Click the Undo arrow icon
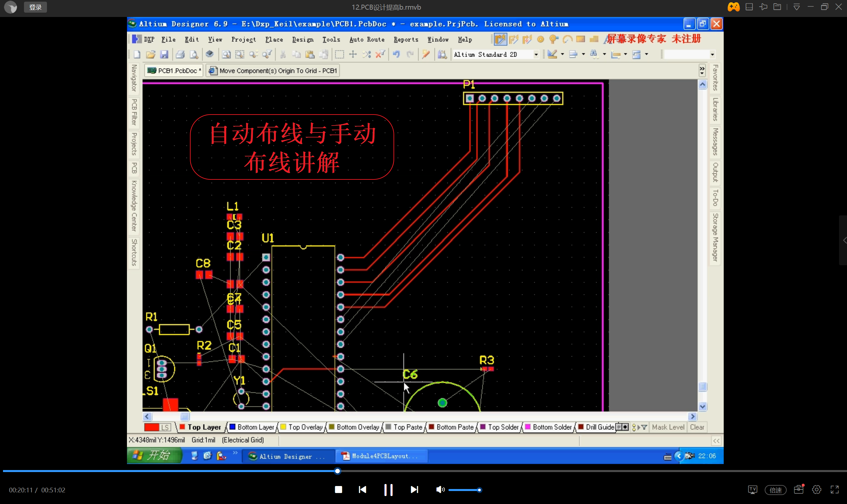Screen dimensions: 847x504 [x=396, y=54]
